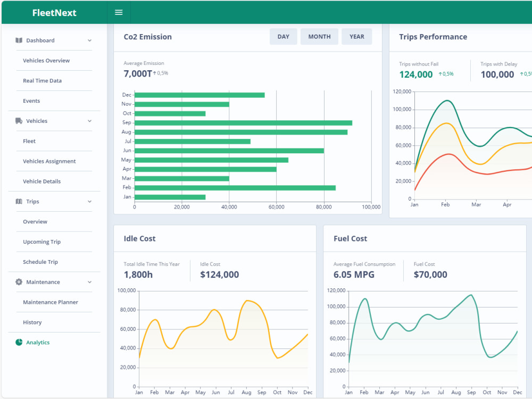
Task: Click the Average Emission label
Action: pos(144,63)
